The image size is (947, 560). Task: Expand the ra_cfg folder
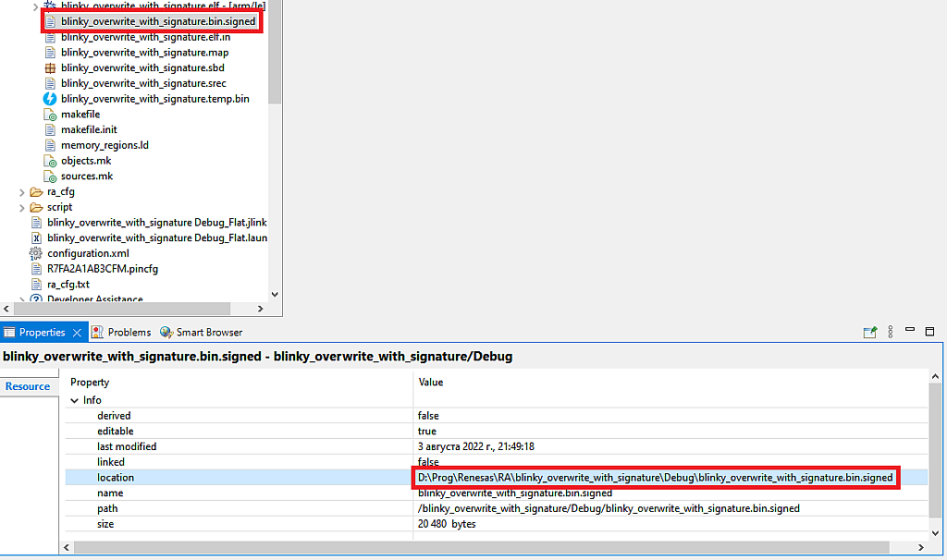[20, 191]
